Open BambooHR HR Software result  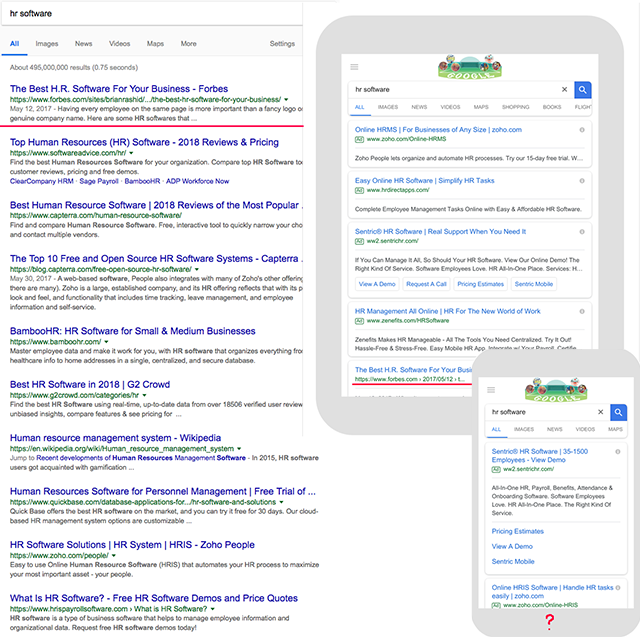click(x=133, y=331)
